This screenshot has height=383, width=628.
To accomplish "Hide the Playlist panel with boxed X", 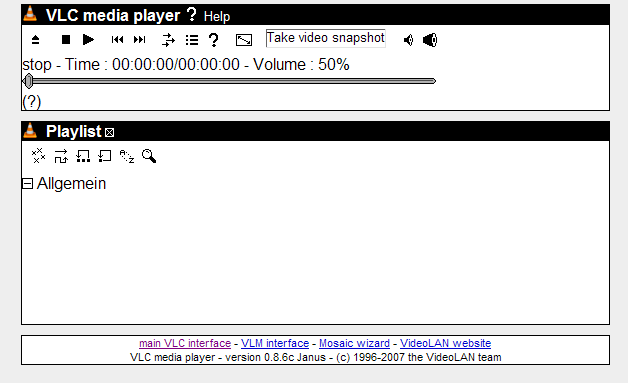I will (109, 133).
